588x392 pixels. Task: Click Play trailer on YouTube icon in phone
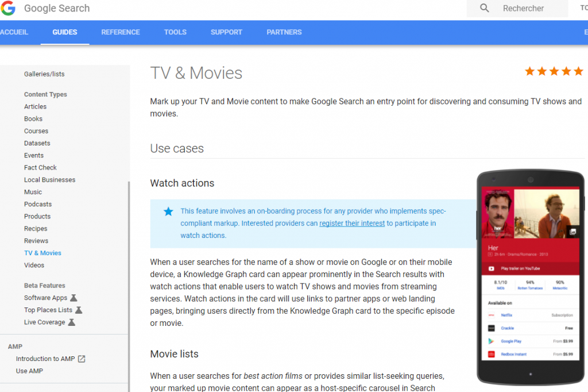pyautogui.click(x=492, y=268)
